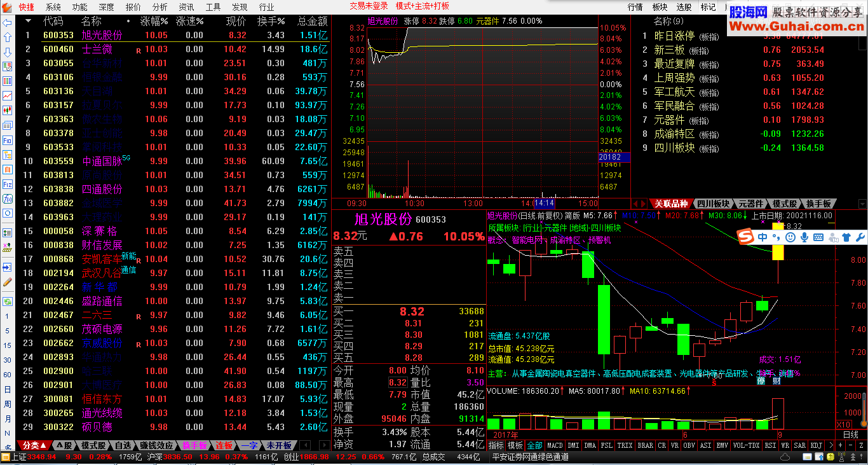868x465 pixels.
Task: Open the trend line chart icon in sidebar
Action: point(7,95)
